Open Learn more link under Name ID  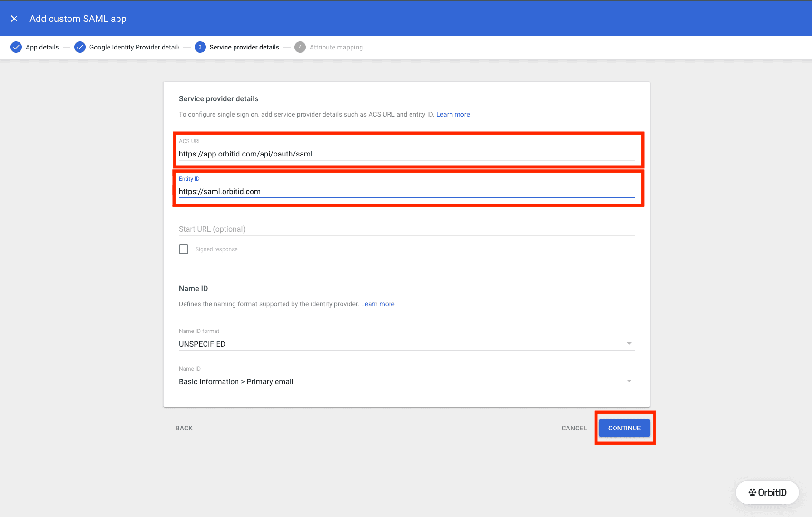pyautogui.click(x=378, y=304)
